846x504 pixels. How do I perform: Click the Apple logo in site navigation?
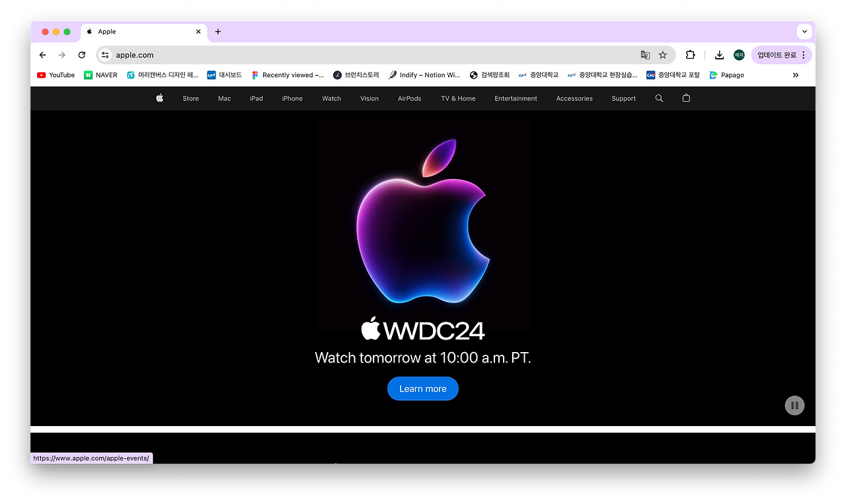(x=159, y=98)
